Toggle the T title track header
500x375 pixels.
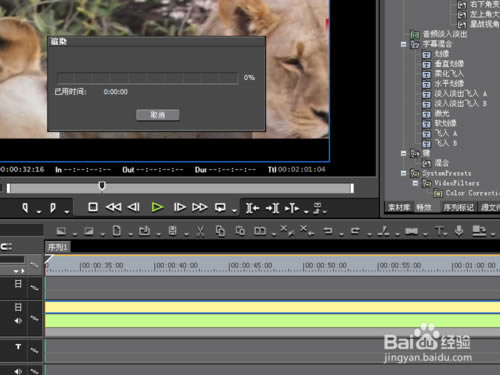coord(19,347)
